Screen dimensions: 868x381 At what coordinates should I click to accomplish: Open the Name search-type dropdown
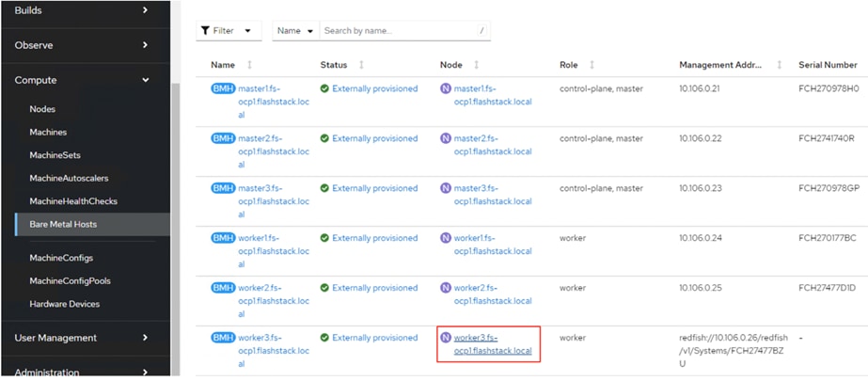pos(295,31)
